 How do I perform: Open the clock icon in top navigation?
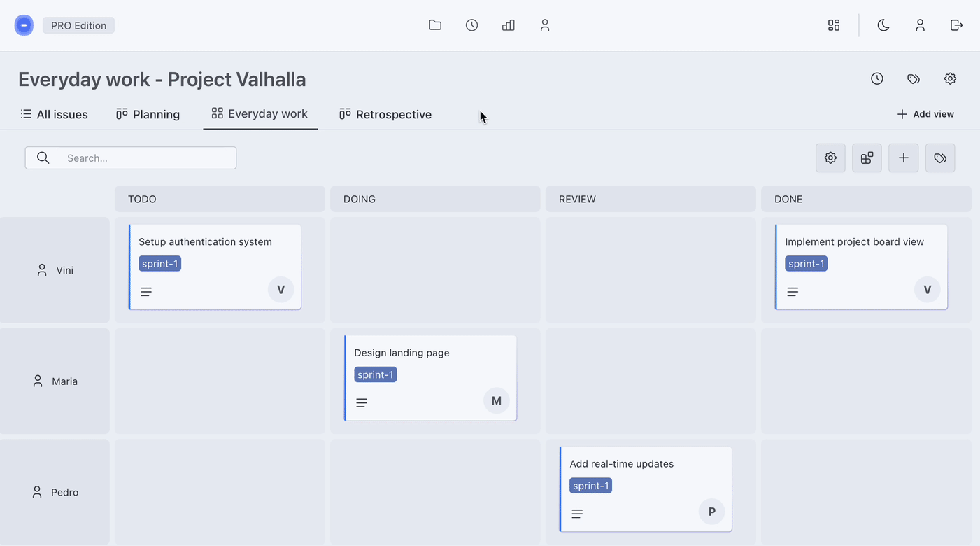472,25
